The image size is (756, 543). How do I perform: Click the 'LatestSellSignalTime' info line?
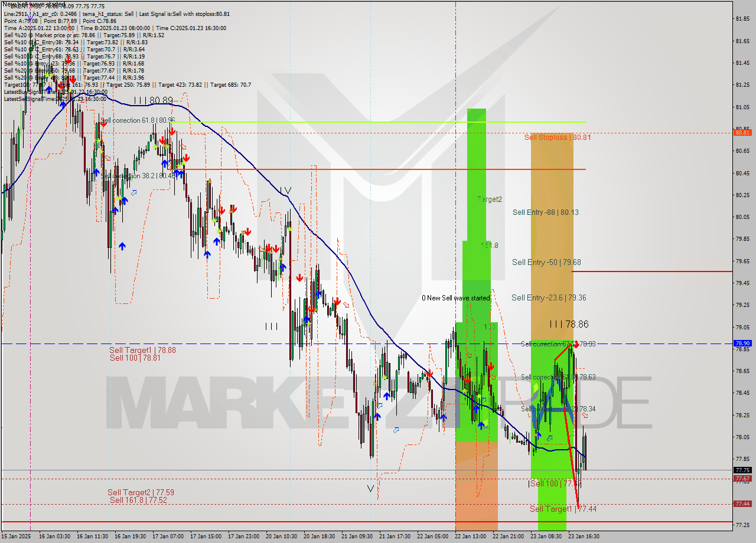click(56, 99)
